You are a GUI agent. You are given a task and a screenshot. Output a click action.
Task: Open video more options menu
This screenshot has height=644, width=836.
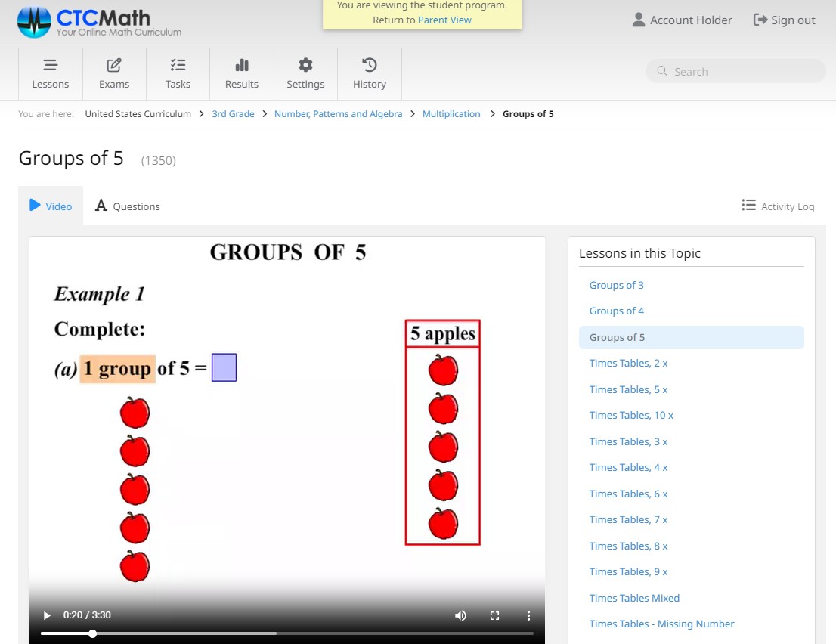click(x=529, y=615)
